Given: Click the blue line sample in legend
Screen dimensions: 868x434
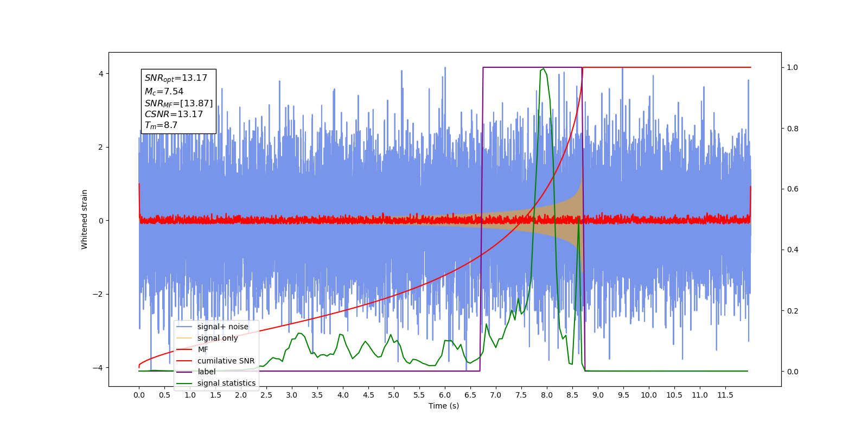Looking at the screenshot, I should pyautogui.click(x=184, y=327).
